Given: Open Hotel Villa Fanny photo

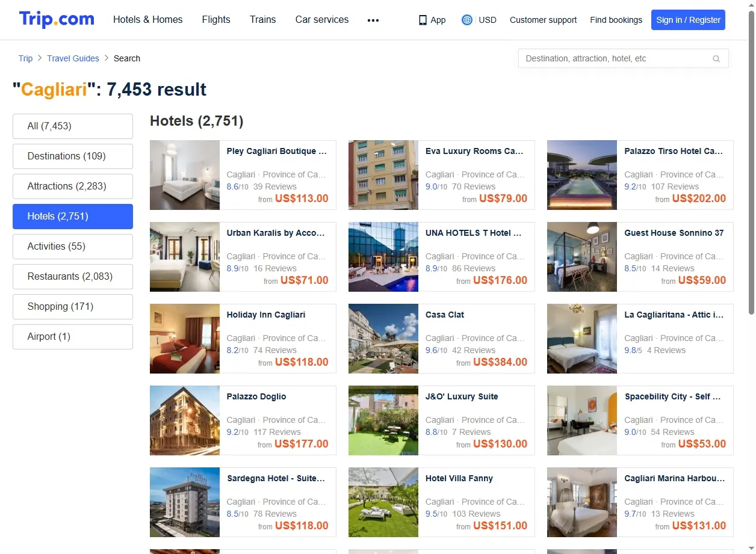Looking at the screenshot, I should 383,502.
